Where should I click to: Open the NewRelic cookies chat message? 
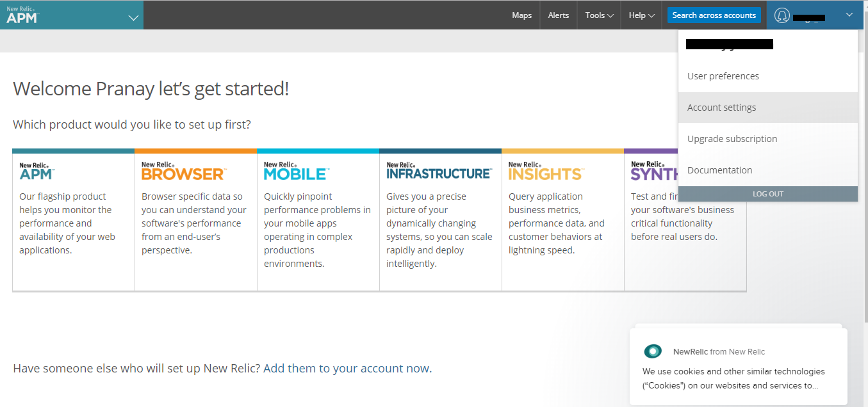(738, 367)
